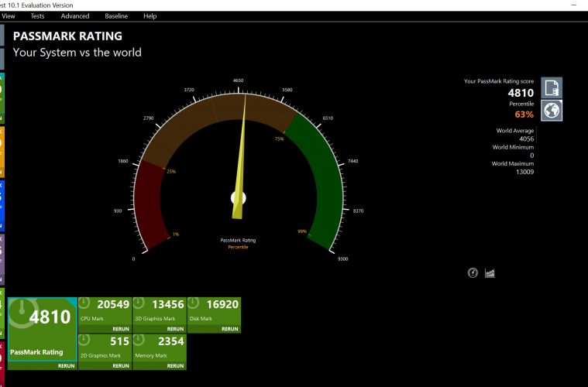Click RERUN on the Memory Mark tile
Viewport: 588px width, 387px height.
(x=175, y=365)
